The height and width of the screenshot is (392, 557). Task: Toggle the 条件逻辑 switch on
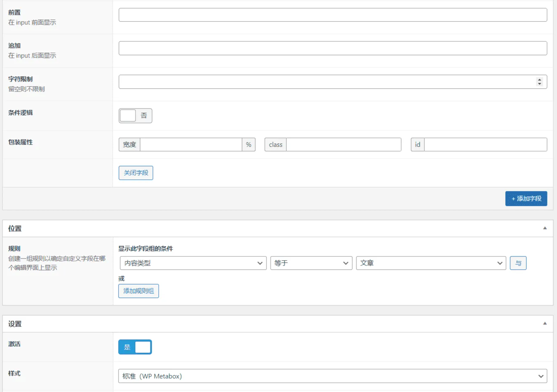[x=136, y=116]
